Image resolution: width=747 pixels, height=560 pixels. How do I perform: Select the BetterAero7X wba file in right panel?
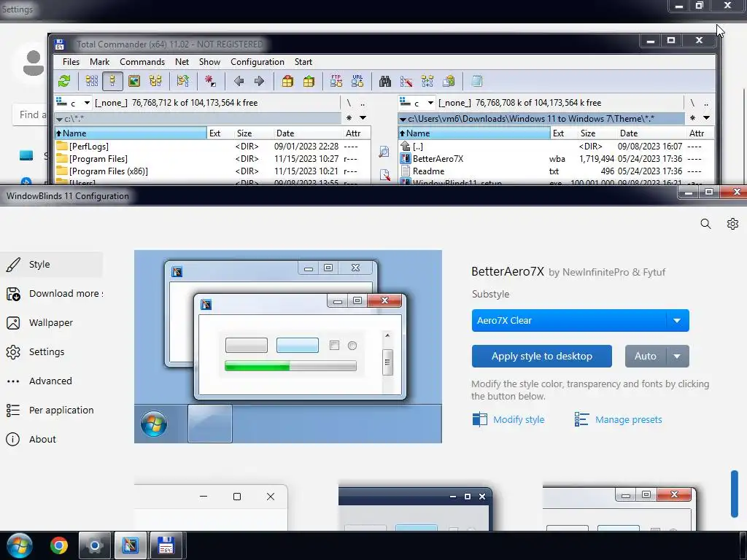pyautogui.click(x=556, y=159)
